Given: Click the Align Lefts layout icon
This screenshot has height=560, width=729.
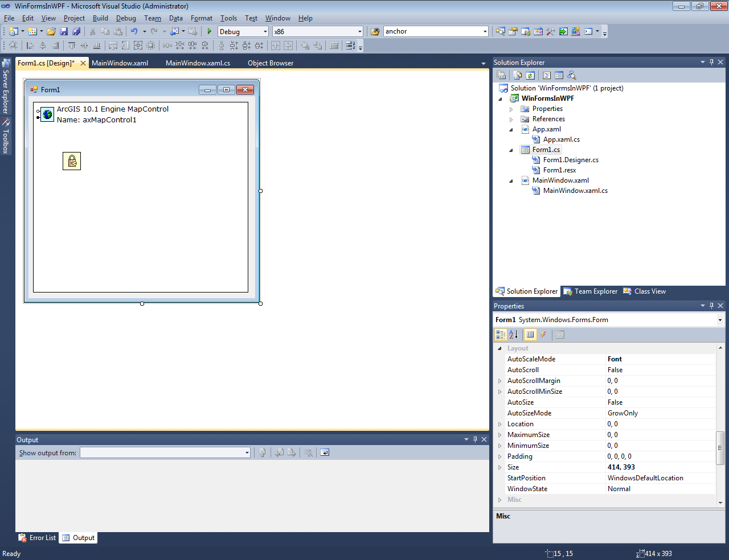Looking at the screenshot, I should tap(30, 46).
